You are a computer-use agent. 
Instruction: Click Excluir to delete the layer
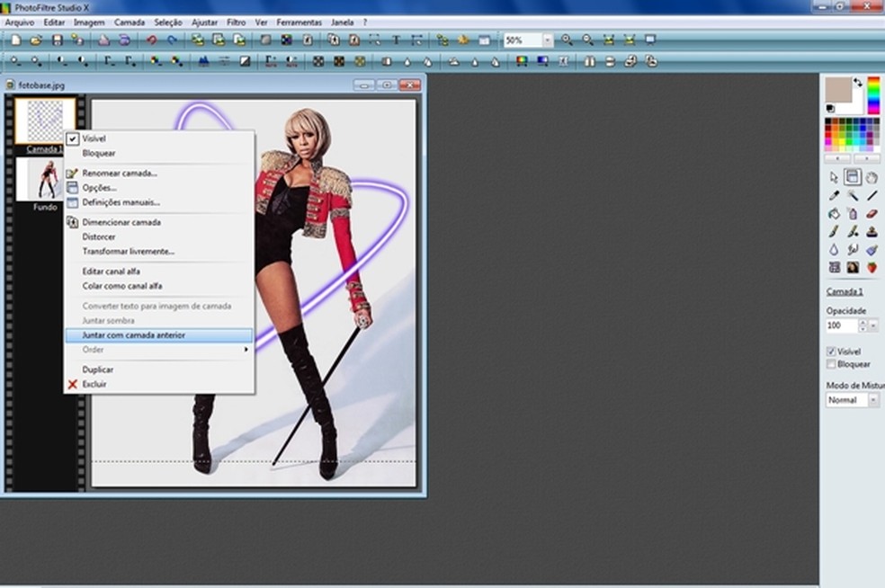point(94,384)
